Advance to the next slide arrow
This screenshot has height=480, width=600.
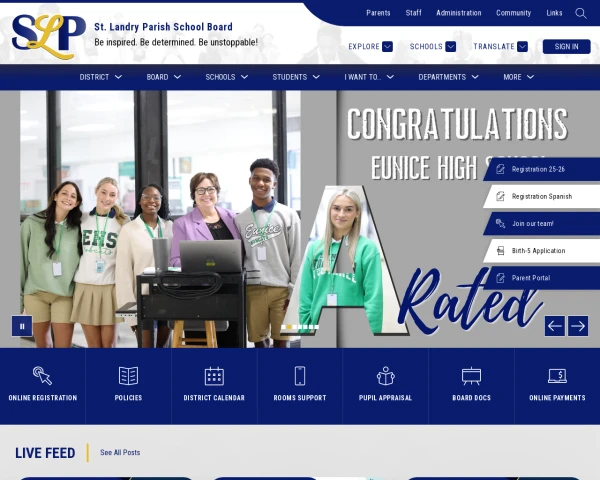(578, 326)
